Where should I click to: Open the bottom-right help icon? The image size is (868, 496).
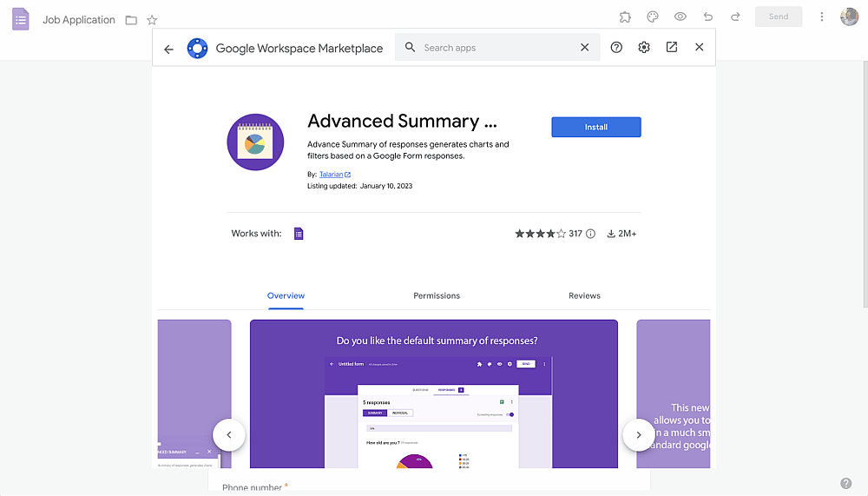(x=845, y=483)
